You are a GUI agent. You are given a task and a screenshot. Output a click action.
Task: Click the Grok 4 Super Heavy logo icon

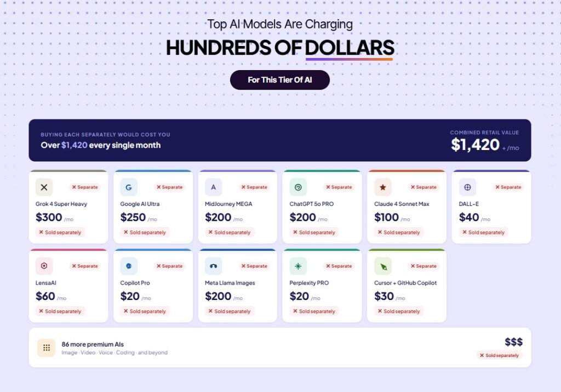click(x=44, y=187)
